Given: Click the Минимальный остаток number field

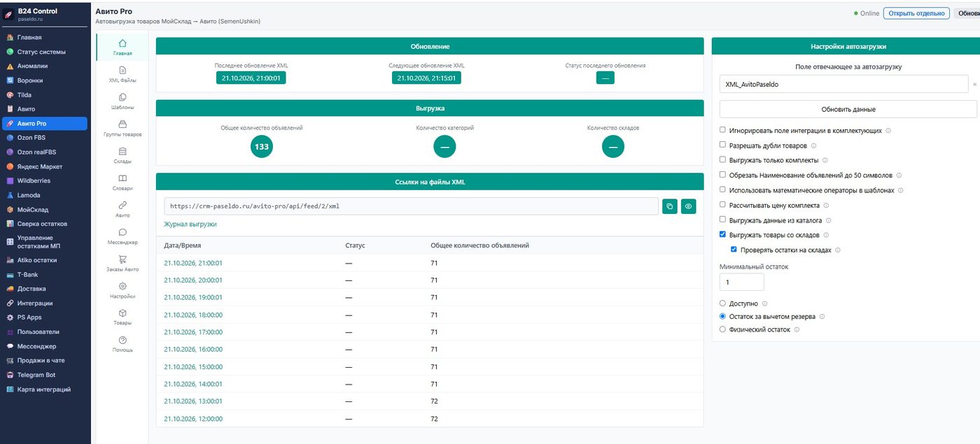Looking at the screenshot, I should [x=742, y=282].
